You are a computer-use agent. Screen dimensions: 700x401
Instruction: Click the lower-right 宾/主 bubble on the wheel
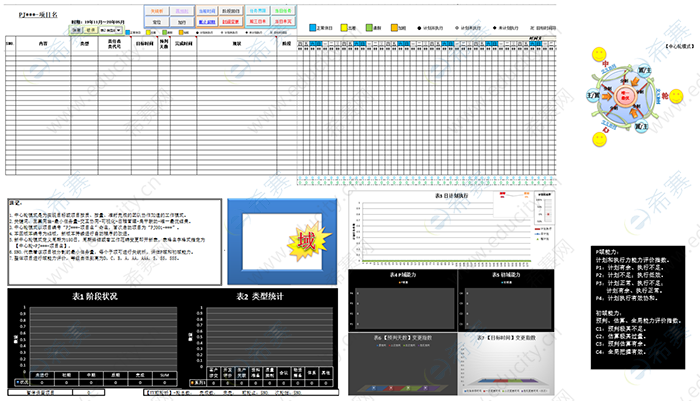[x=642, y=126]
